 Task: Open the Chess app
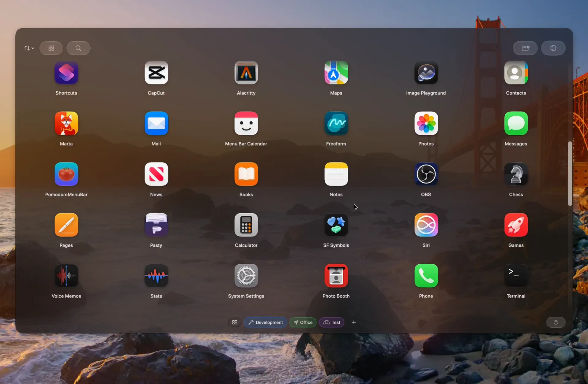[x=516, y=174]
